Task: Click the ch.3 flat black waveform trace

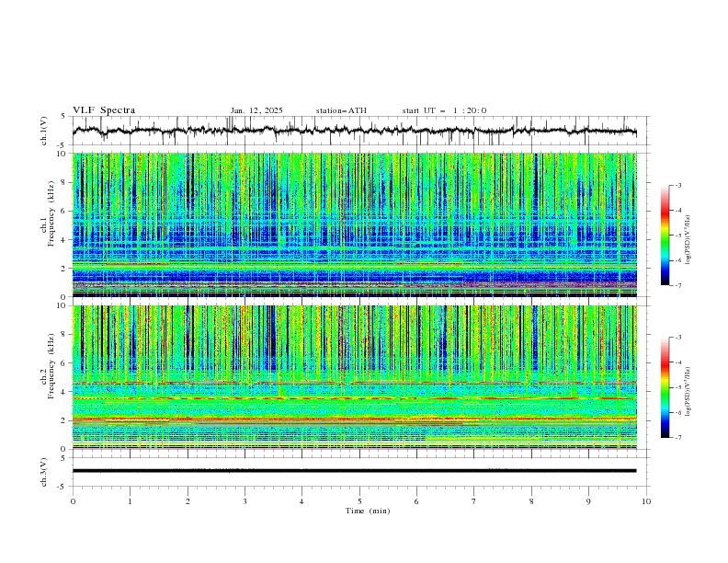Action: pyautogui.click(x=354, y=471)
